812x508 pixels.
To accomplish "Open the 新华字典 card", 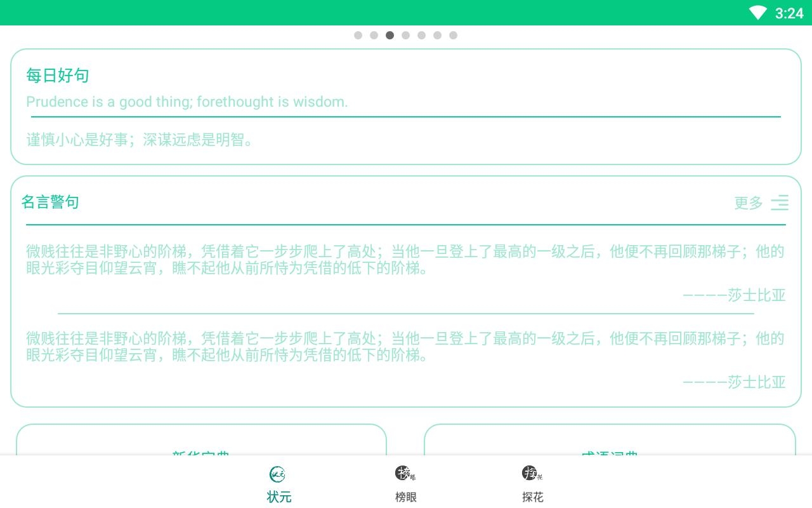I will tap(201, 439).
